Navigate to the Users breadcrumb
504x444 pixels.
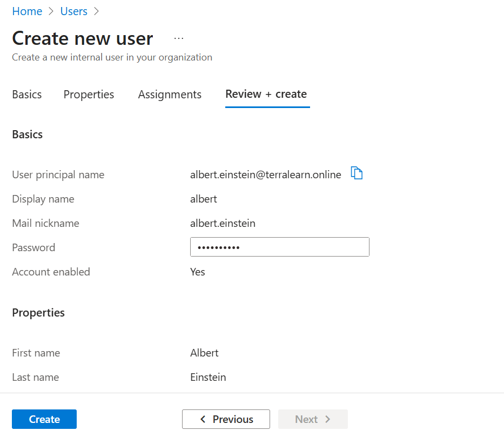73,11
